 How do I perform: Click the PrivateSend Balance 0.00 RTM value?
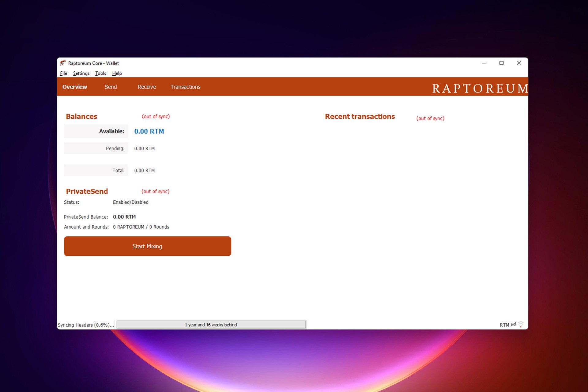pyautogui.click(x=124, y=217)
